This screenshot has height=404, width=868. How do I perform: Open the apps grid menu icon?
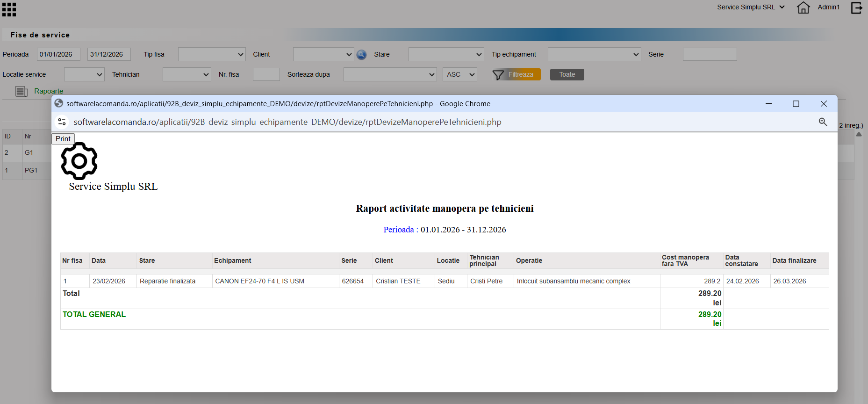click(9, 9)
